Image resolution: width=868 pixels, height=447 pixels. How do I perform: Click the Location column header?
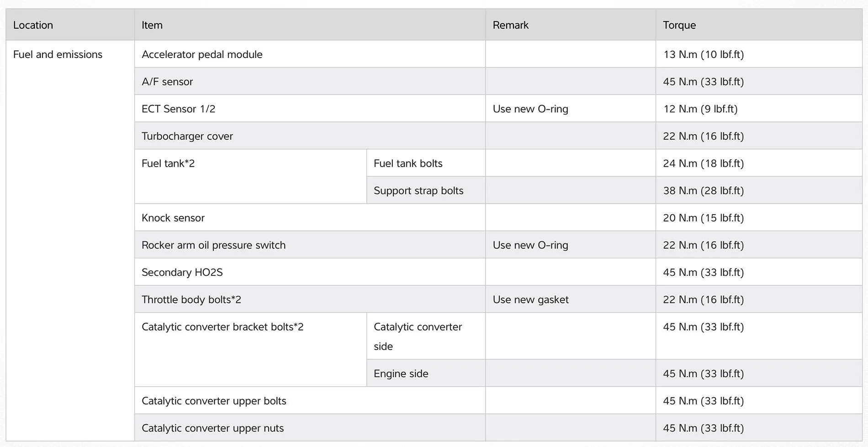coord(33,25)
